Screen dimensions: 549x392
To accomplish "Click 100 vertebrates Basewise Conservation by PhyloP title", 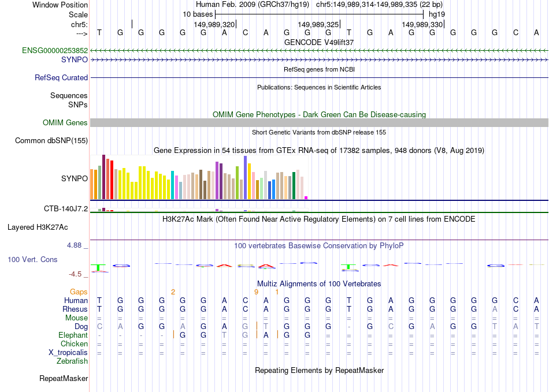I will tap(319, 246).
